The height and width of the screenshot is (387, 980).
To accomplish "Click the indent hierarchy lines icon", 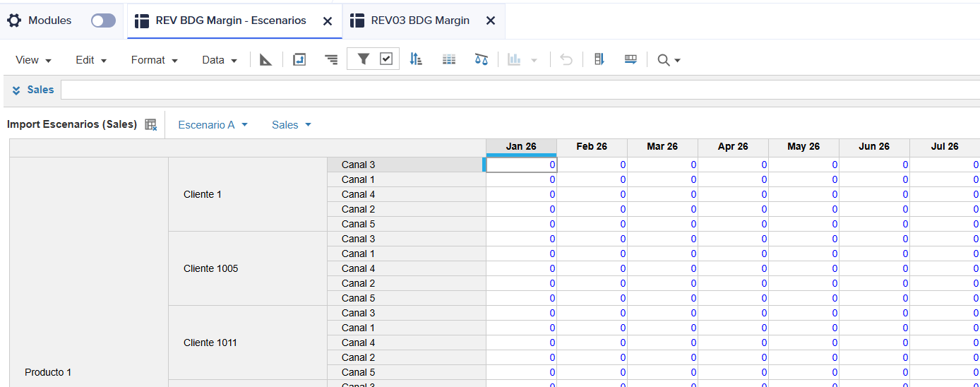I will [331, 60].
